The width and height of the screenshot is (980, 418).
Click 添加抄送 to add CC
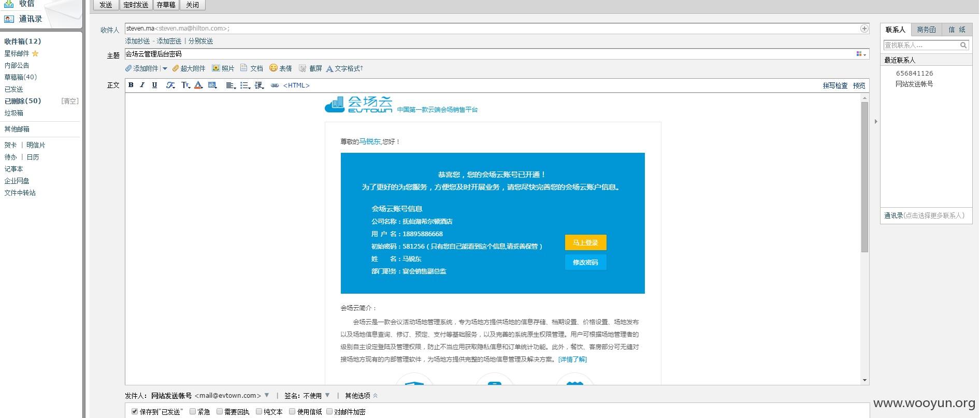coord(137,41)
